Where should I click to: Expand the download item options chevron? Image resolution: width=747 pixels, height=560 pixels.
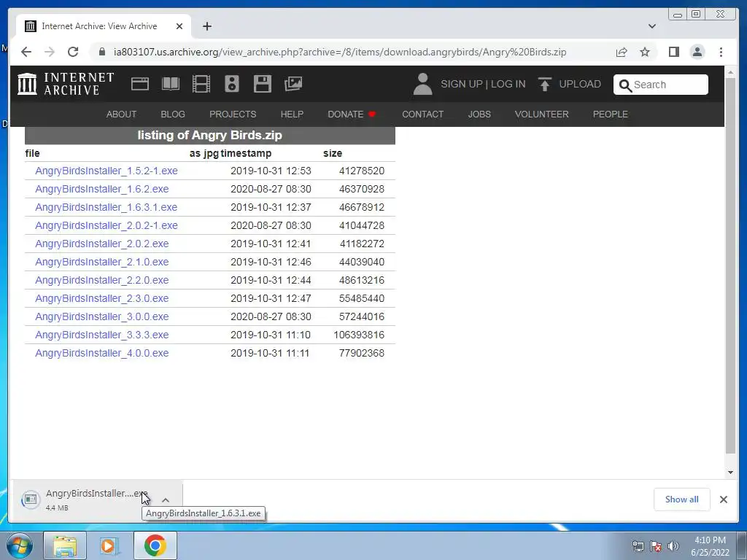(x=166, y=500)
